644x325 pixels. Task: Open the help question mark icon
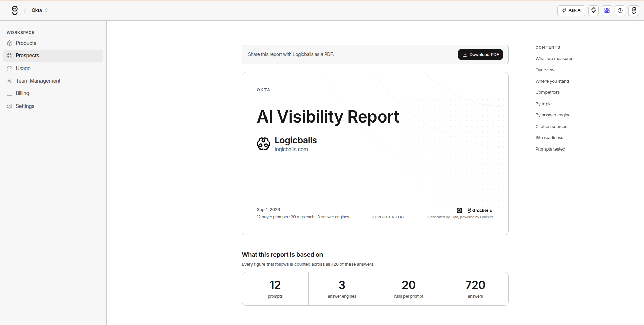pos(620,10)
